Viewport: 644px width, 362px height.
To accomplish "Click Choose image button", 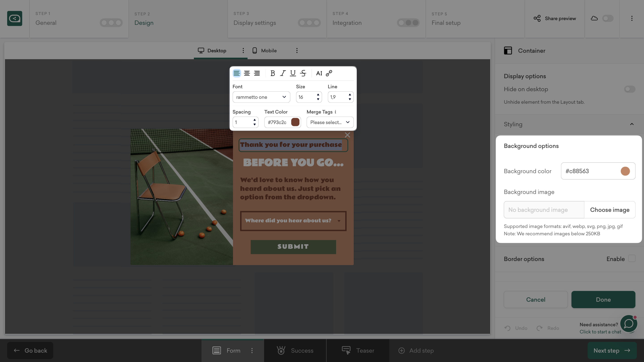I will tap(610, 210).
